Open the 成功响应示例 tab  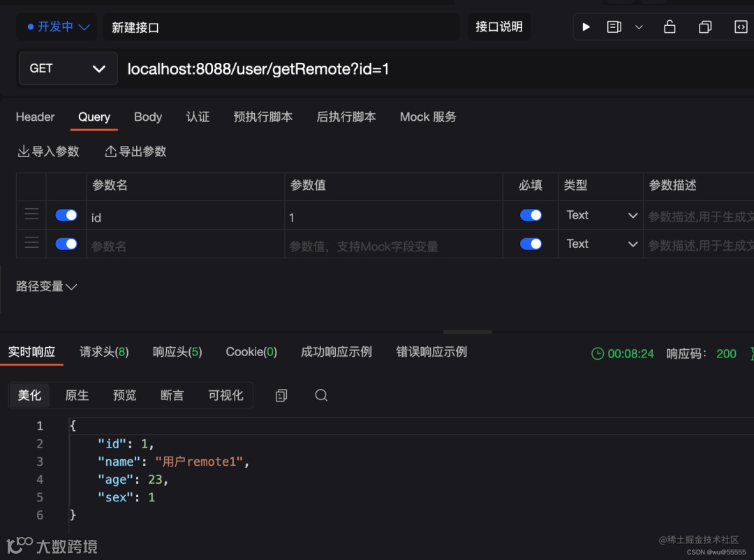337,352
